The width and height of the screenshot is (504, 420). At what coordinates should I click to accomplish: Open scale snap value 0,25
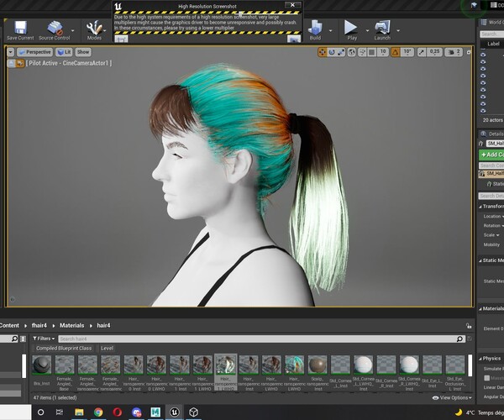[434, 52]
